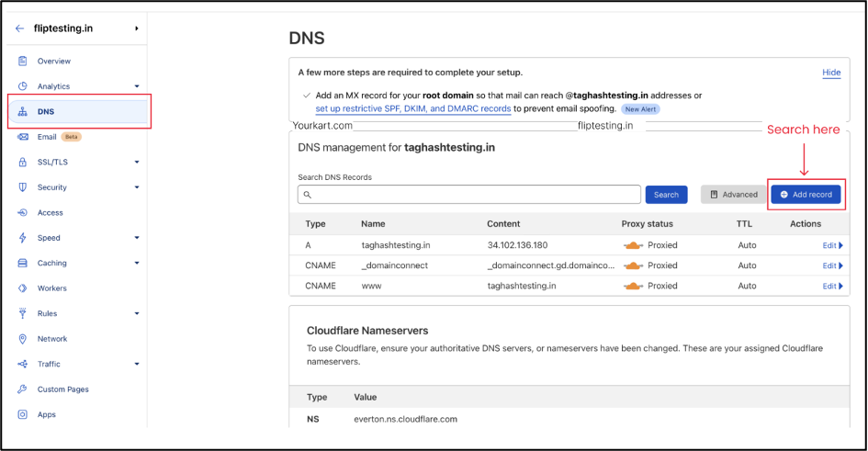Viewport: 868px width, 451px height.
Task: Click the 34.102.136.180 content cell
Action: point(518,245)
